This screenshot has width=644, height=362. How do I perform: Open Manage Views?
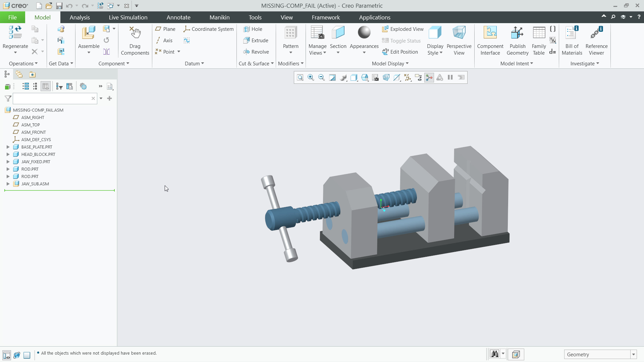[x=317, y=41]
